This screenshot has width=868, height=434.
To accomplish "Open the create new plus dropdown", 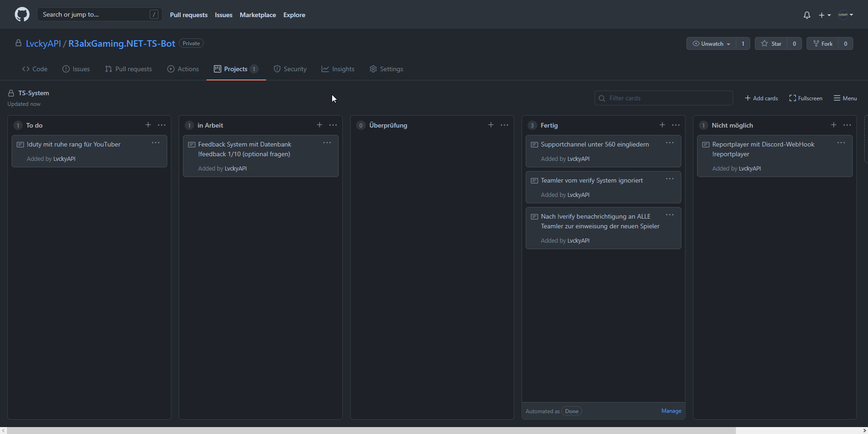I will pos(825,15).
